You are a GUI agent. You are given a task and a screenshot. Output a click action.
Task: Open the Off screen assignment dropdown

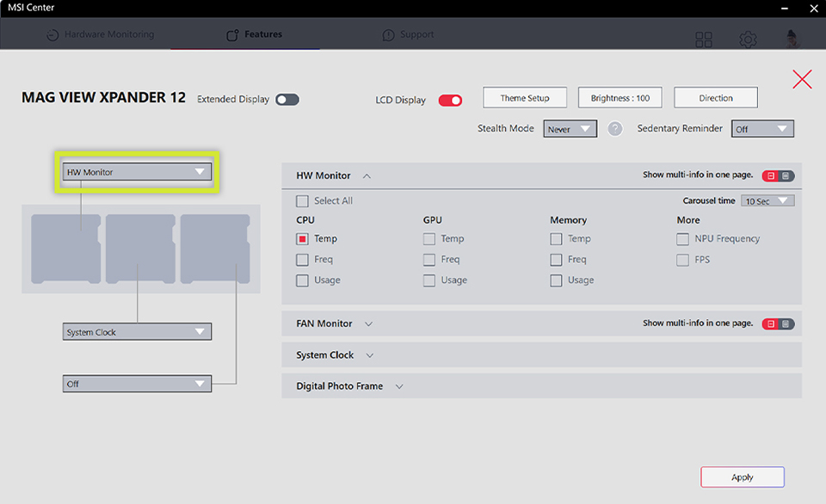click(x=137, y=384)
